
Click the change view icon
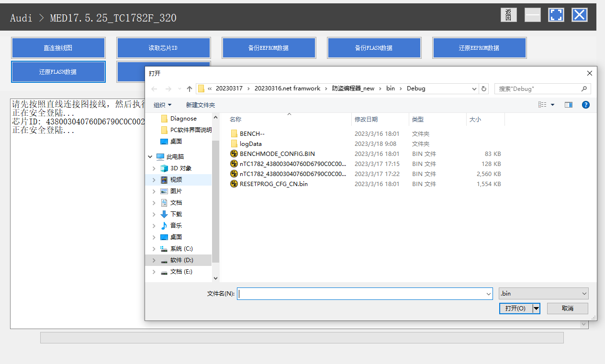point(542,105)
